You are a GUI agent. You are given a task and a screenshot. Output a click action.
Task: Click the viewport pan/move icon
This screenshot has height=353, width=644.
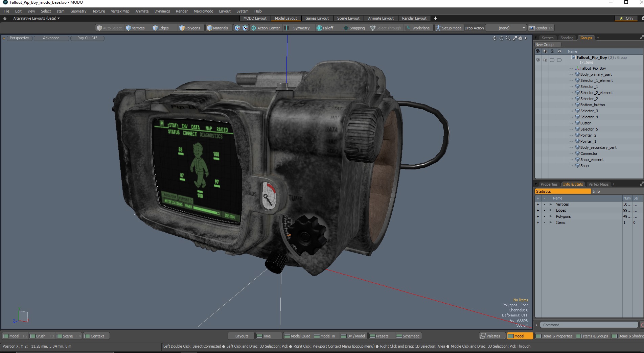[495, 38]
